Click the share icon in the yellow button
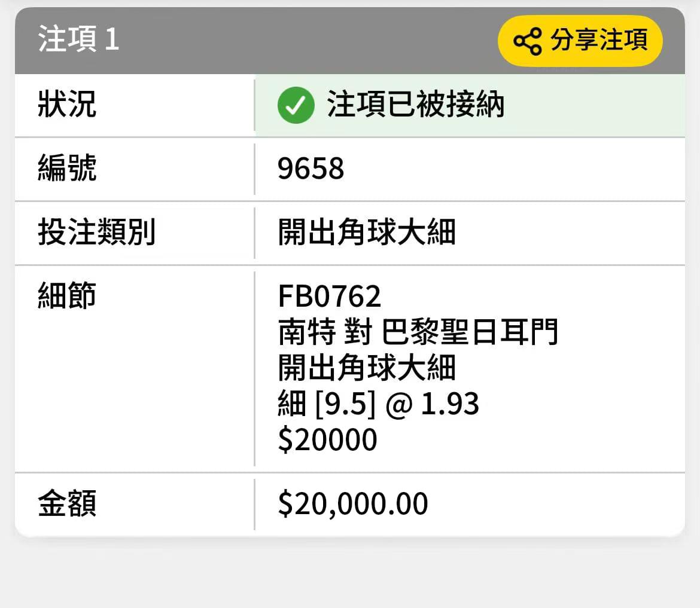 (528, 41)
